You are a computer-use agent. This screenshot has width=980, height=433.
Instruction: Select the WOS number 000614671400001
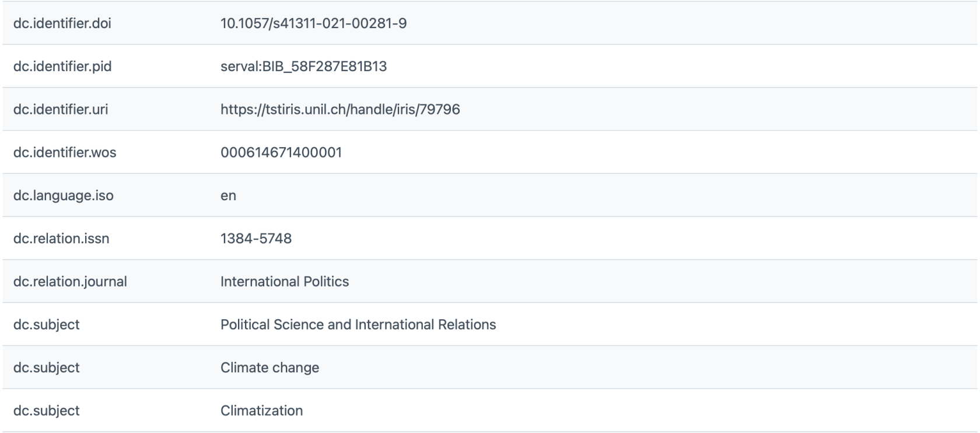tap(281, 152)
